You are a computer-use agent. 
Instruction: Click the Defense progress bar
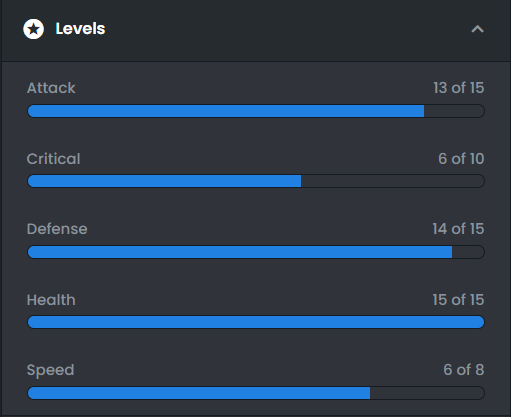[256, 252]
